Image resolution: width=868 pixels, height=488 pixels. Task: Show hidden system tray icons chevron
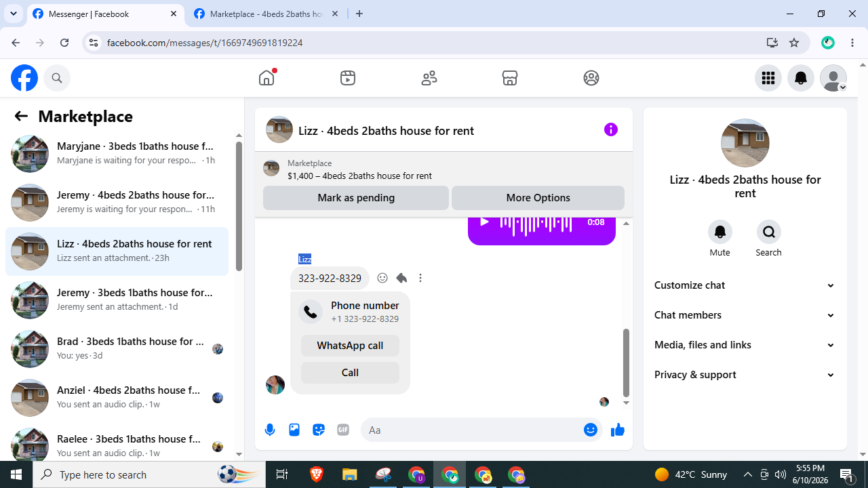click(x=748, y=474)
